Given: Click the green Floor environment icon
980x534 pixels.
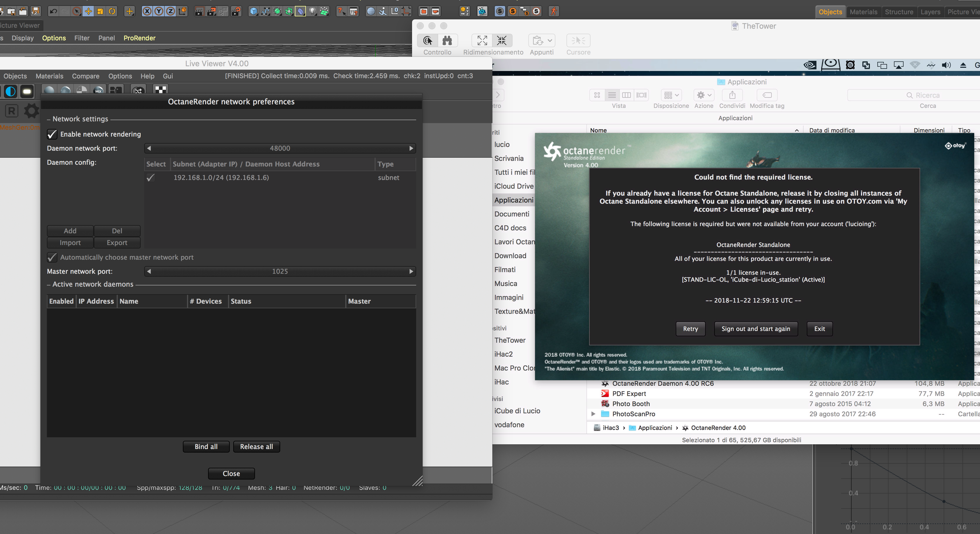Looking at the screenshot, I should 324,11.
